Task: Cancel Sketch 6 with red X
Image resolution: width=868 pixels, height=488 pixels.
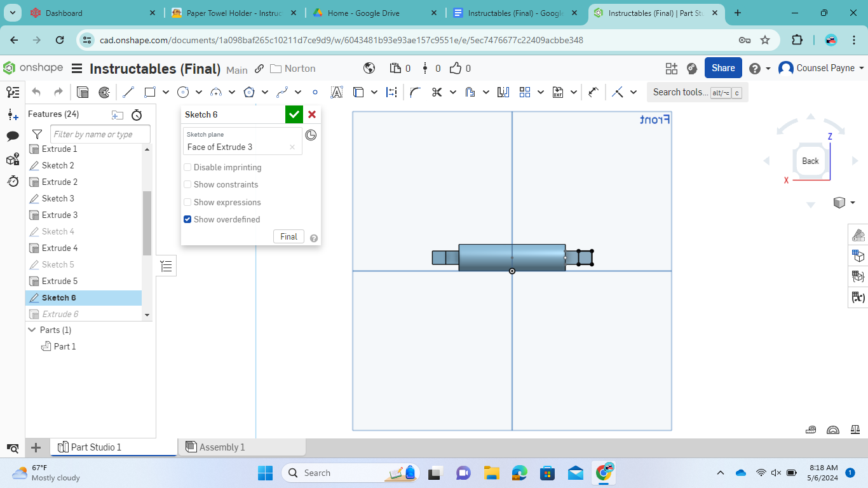Action: 312,114
